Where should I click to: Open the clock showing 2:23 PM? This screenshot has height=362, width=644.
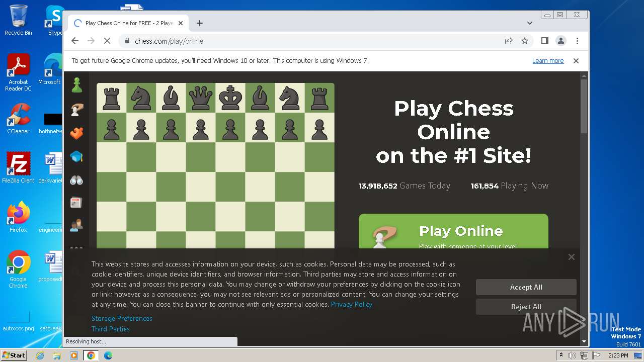[618, 355]
